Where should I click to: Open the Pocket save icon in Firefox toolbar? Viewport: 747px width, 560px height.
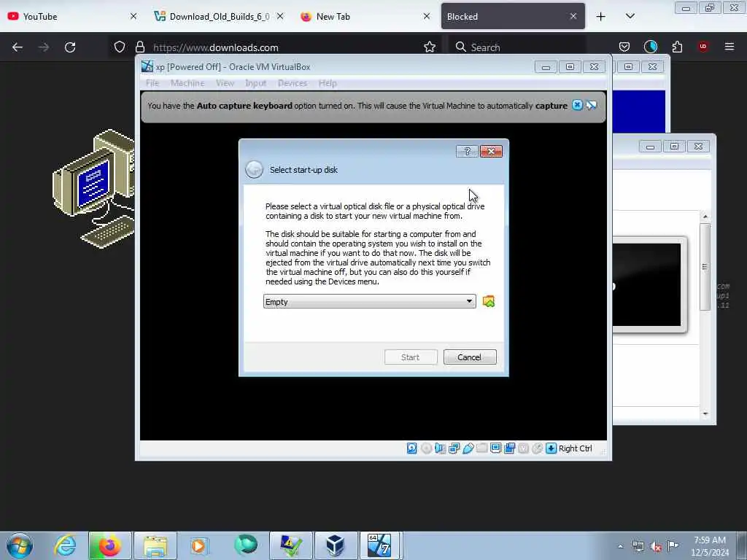pyautogui.click(x=624, y=47)
